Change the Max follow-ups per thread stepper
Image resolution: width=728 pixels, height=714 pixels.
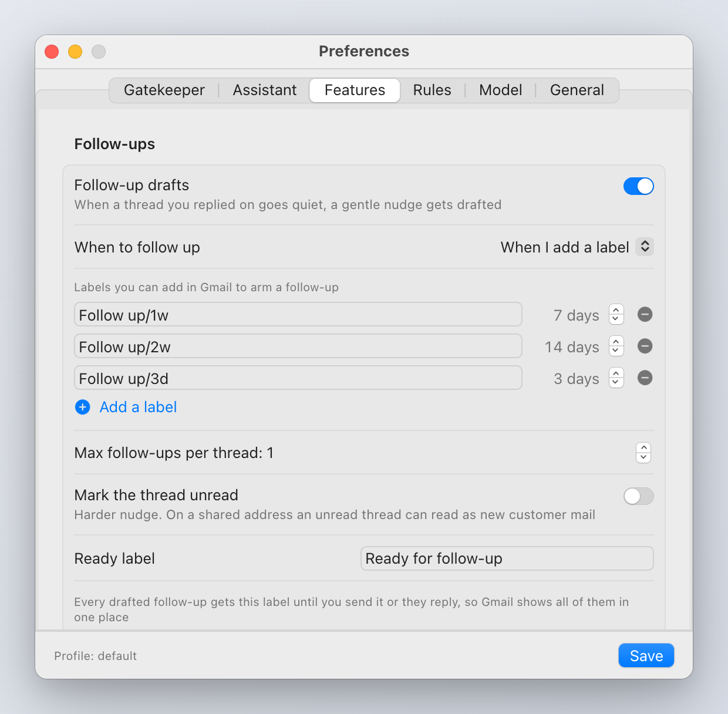click(643, 453)
